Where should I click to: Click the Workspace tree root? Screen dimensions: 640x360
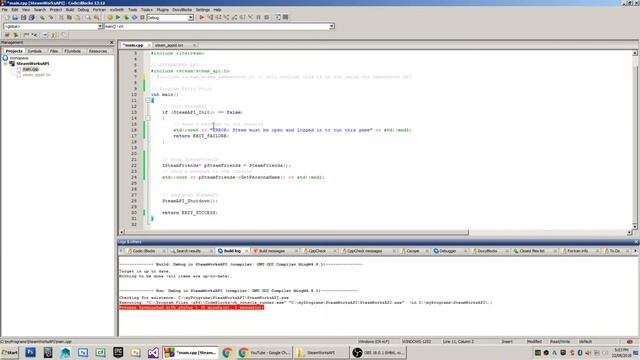18,58
